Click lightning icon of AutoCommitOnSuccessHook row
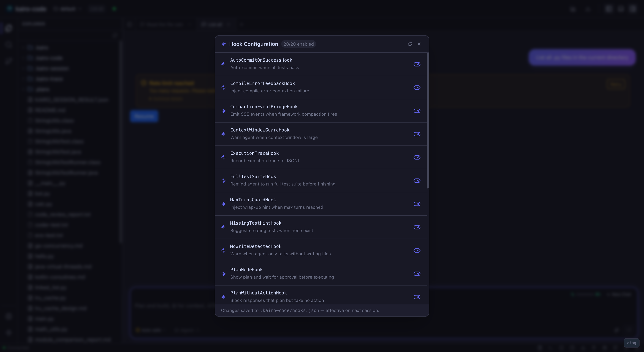Image resolution: width=644 pixels, height=352 pixels. [x=223, y=64]
